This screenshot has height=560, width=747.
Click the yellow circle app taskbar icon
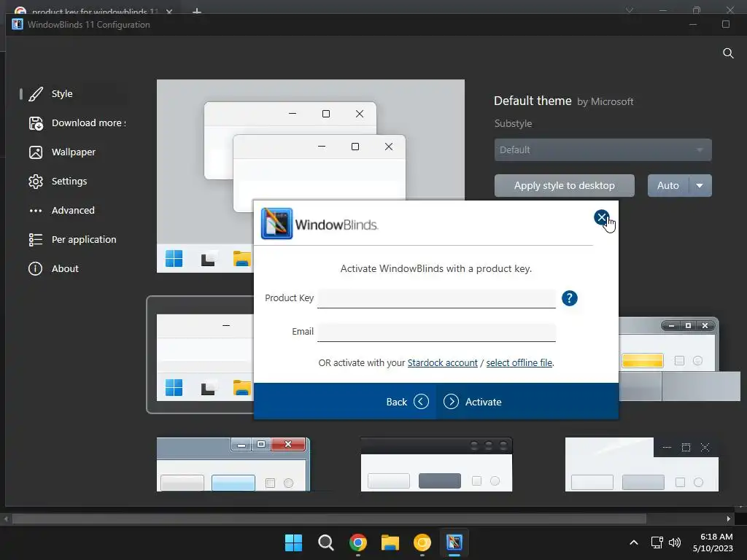(x=422, y=542)
